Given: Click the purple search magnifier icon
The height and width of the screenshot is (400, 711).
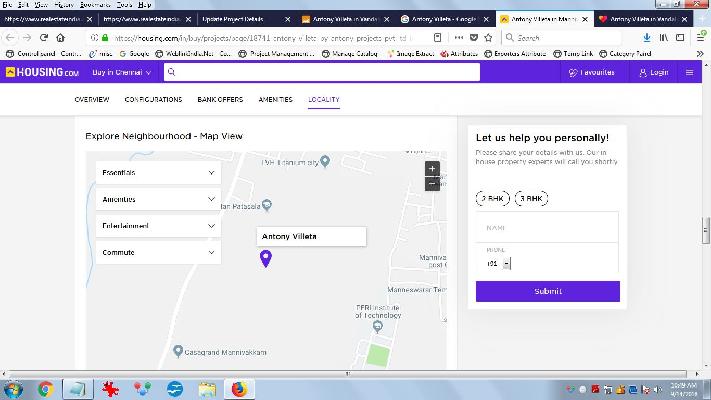Looking at the screenshot, I should (171, 72).
